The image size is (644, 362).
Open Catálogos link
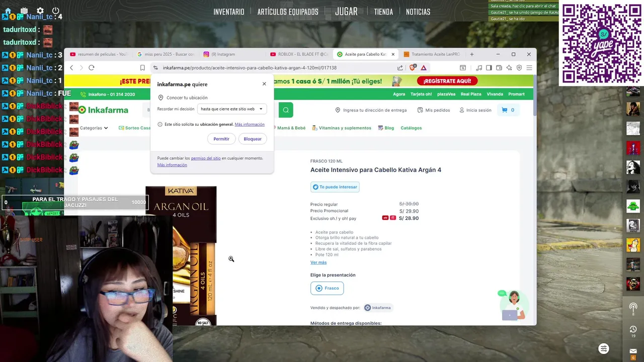pyautogui.click(x=411, y=128)
